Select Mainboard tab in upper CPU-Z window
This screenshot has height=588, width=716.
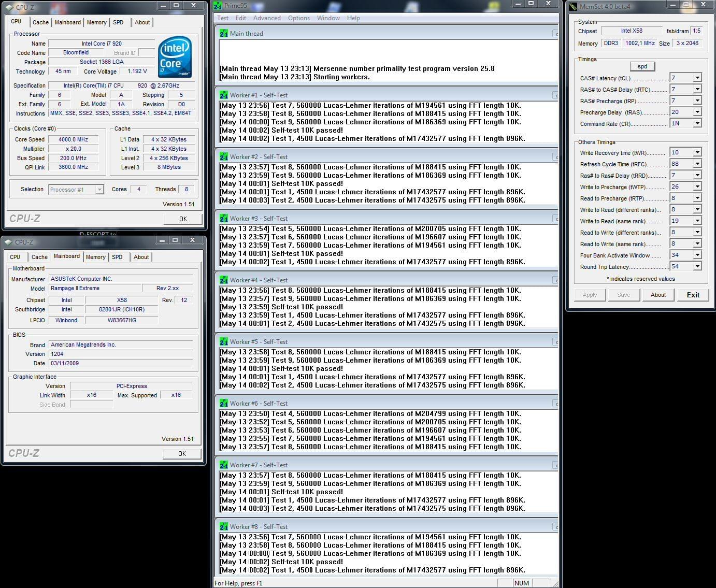[68, 22]
